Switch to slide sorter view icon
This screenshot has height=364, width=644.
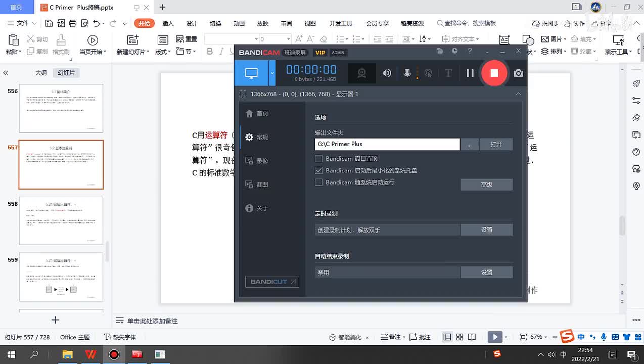(x=459, y=337)
